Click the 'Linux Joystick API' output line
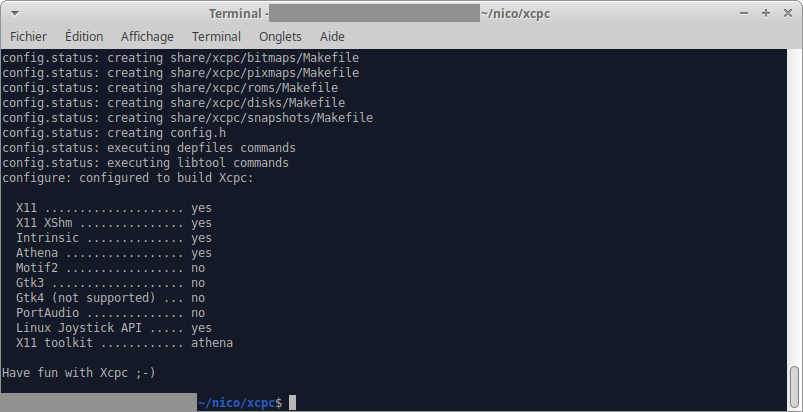The height and width of the screenshot is (412, 803). pos(113,328)
